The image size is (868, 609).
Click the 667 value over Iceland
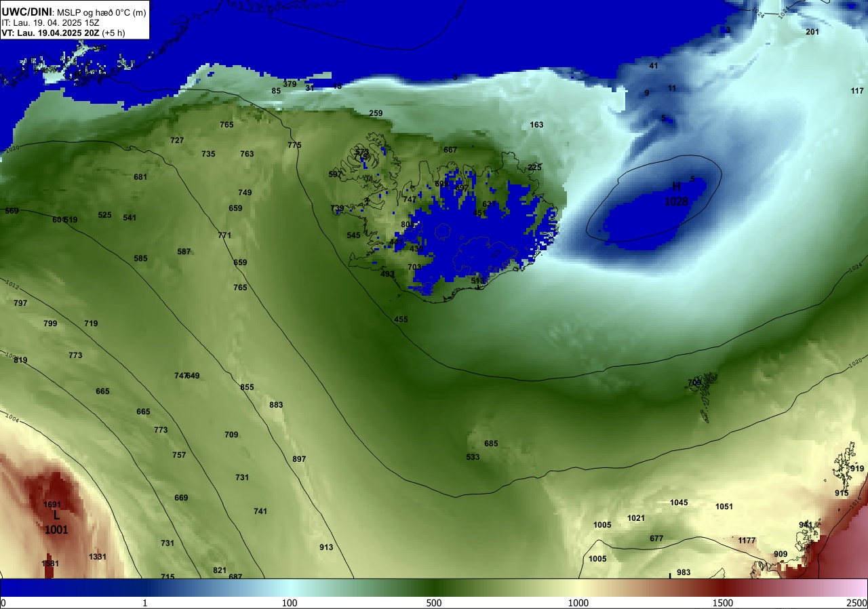click(450, 150)
